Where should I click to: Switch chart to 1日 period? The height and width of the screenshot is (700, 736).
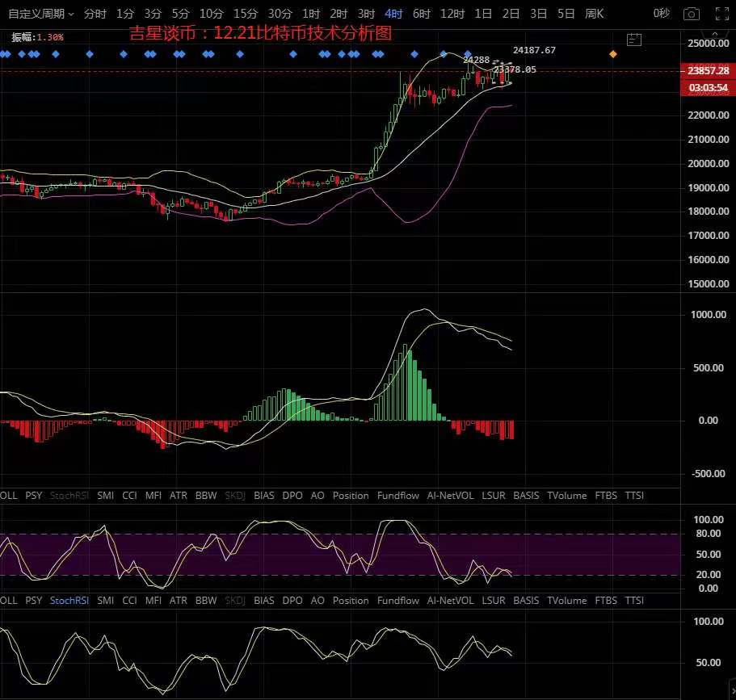483,14
